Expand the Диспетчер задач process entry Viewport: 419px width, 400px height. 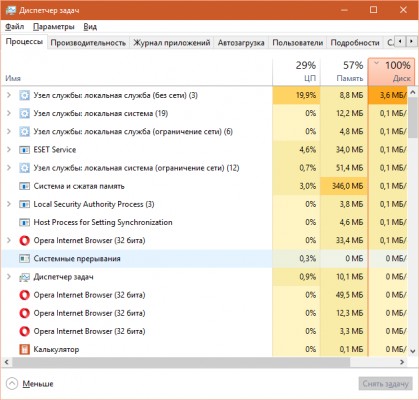[9, 277]
